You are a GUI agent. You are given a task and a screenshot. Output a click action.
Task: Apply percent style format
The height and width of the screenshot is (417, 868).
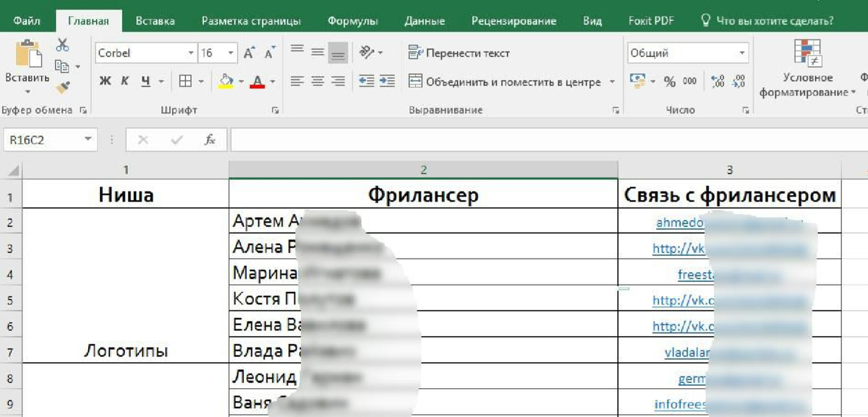(670, 82)
